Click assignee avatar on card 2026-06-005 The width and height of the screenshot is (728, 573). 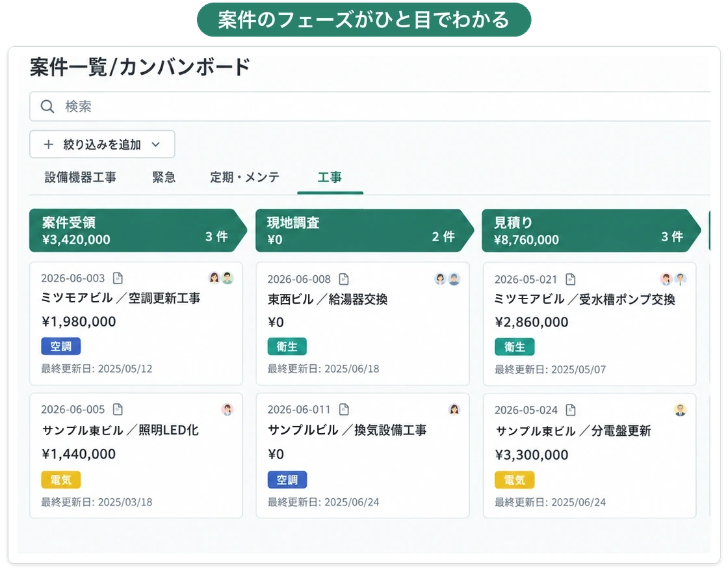(227, 409)
